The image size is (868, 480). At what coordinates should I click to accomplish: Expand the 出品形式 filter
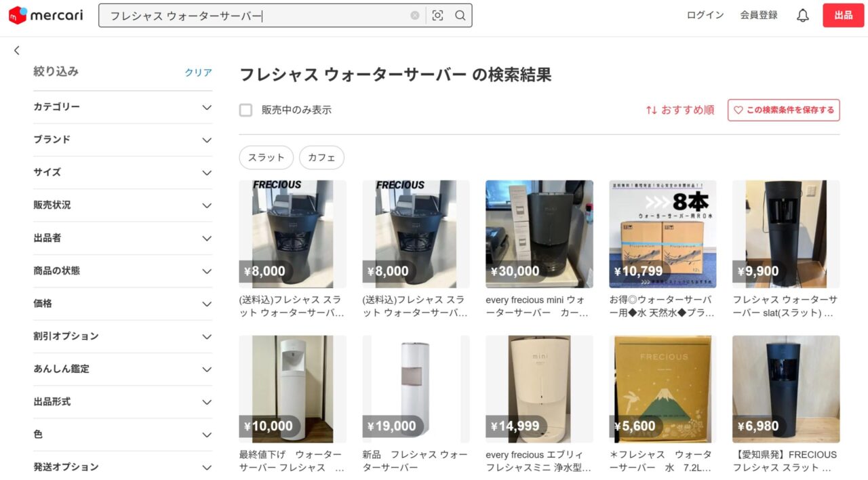[x=123, y=401]
